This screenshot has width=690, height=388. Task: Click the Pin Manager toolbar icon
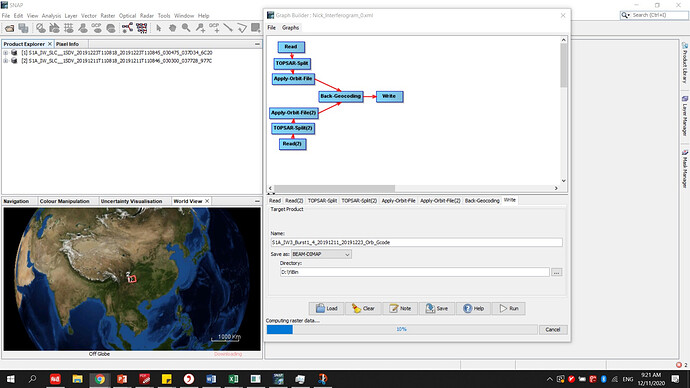point(83,28)
